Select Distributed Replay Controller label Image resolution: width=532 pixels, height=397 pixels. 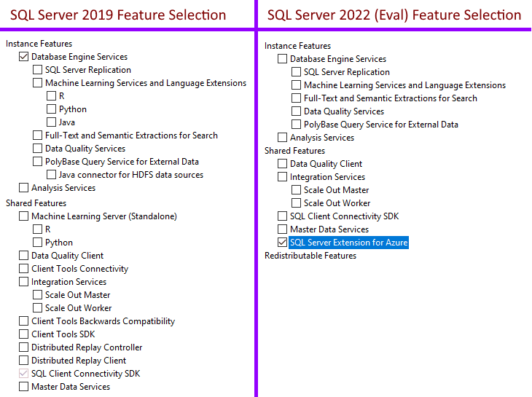point(87,347)
